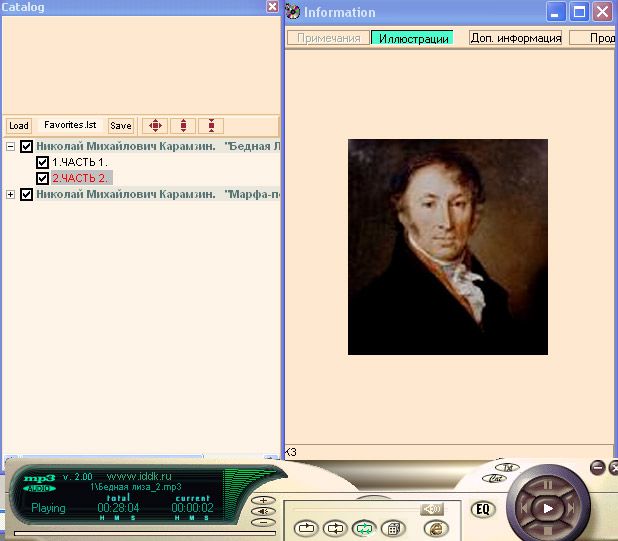Click the four-way expand arrows icon in Catalog toolbar
Viewport: 618px width, 541px height.
[154, 126]
